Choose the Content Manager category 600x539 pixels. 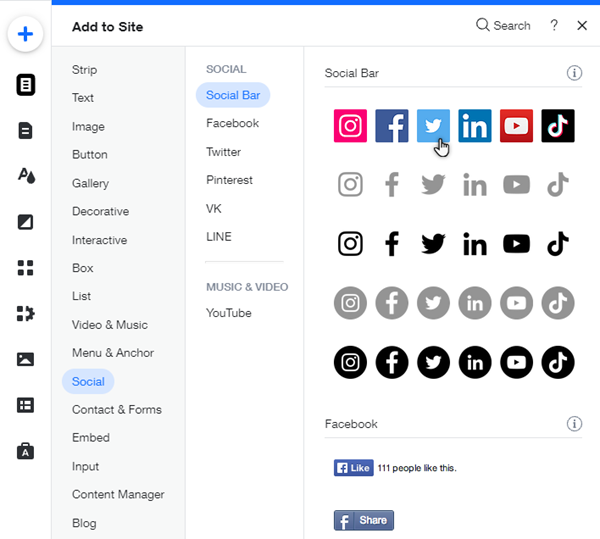click(118, 494)
